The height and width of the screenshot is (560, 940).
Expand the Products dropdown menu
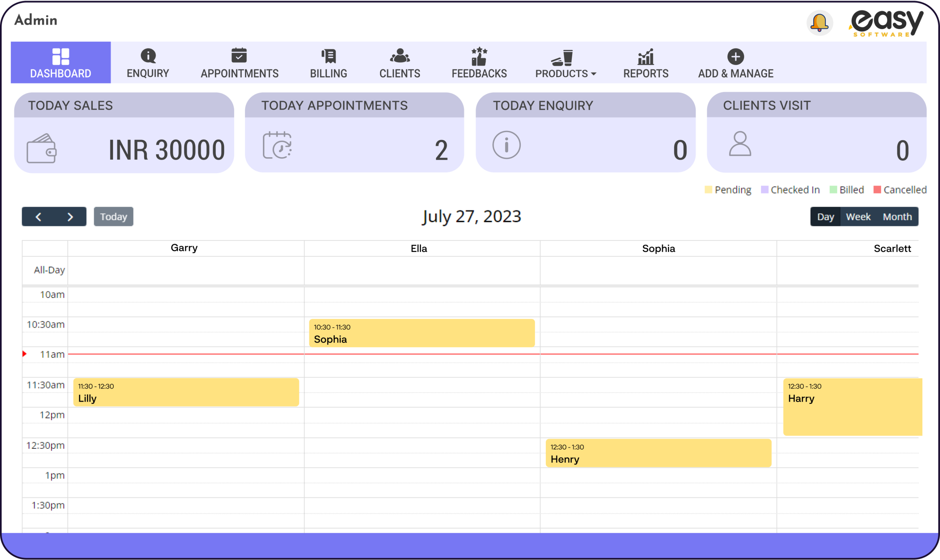pyautogui.click(x=565, y=63)
